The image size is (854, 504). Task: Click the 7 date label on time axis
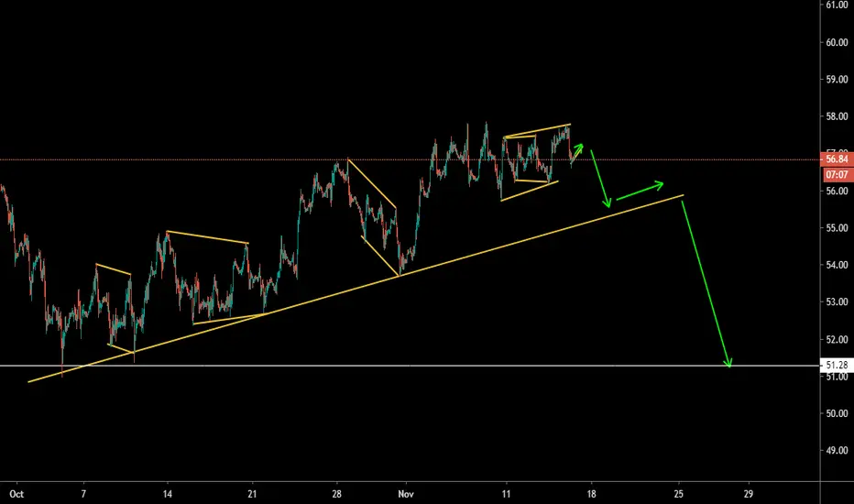(83, 494)
